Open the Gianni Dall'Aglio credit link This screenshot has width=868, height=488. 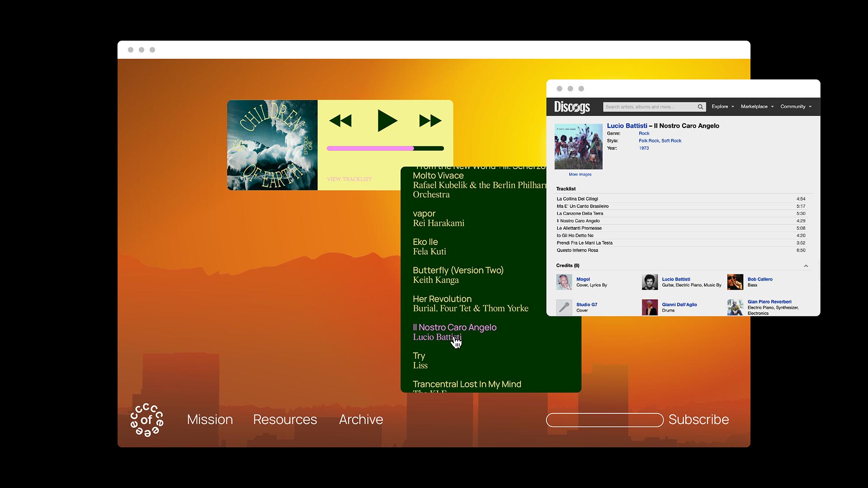click(679, 305)
